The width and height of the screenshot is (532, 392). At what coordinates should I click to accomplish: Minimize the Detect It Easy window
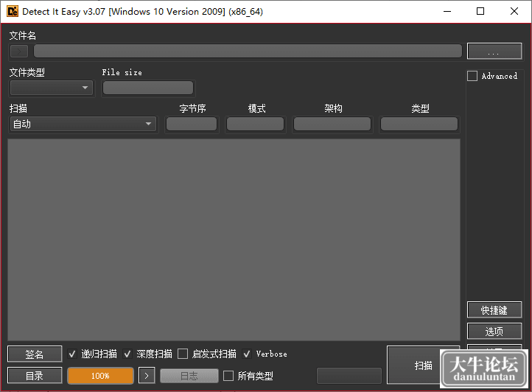click(x=447, y=11)
